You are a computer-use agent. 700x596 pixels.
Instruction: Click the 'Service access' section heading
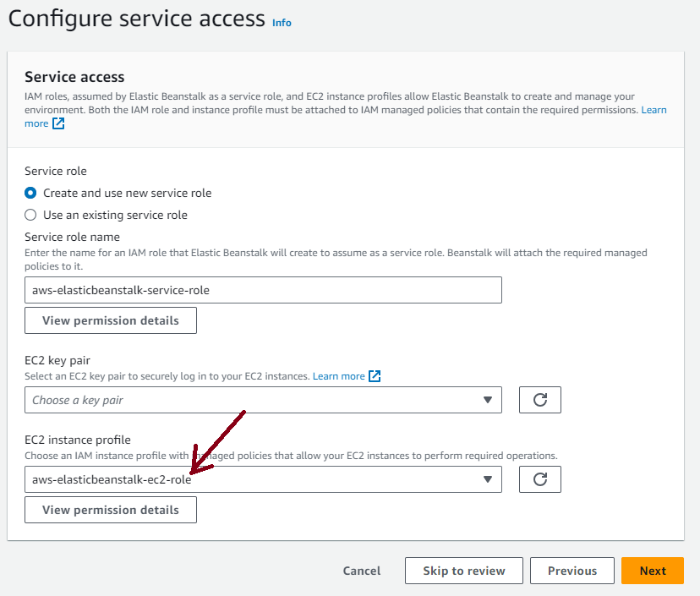74,77
